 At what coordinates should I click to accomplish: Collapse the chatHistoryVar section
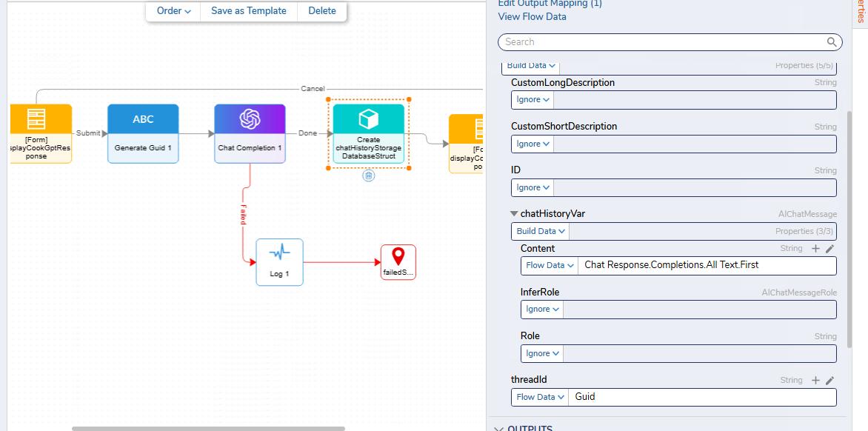(x=514, y=214)
